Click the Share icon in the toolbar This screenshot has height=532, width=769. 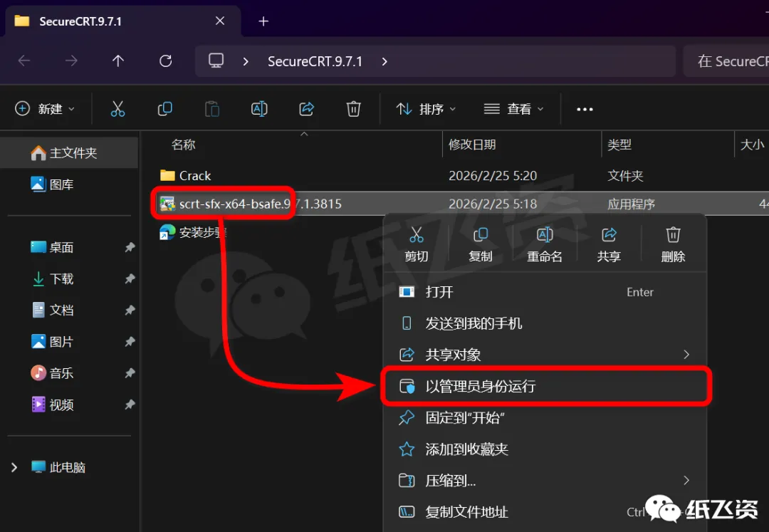coord(306,109)
